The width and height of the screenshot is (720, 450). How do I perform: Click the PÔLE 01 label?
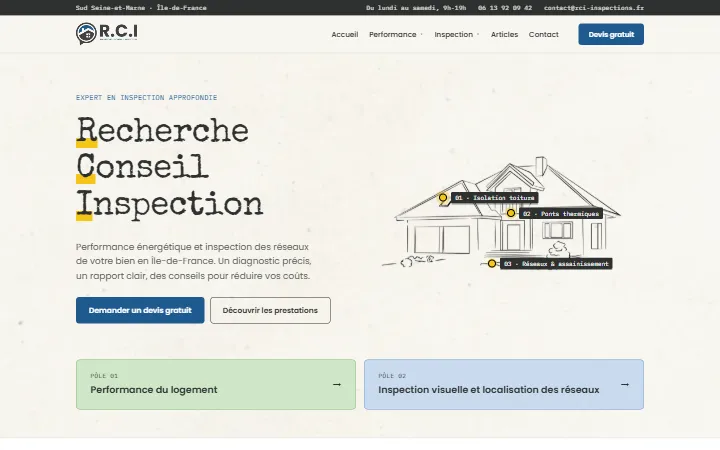pos(104,376)
